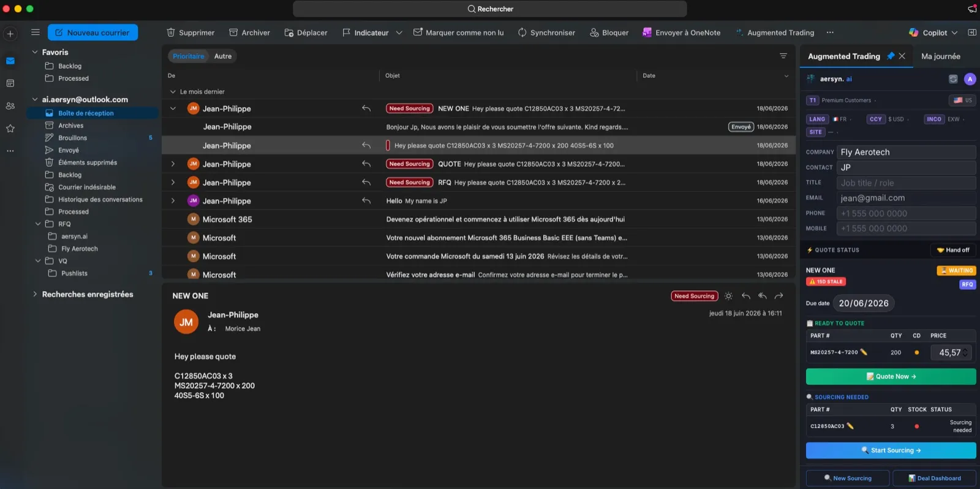Screen dimensions: 980x489
Task: Click the reply-all arrow in reading pane
Action: [763, 296]
